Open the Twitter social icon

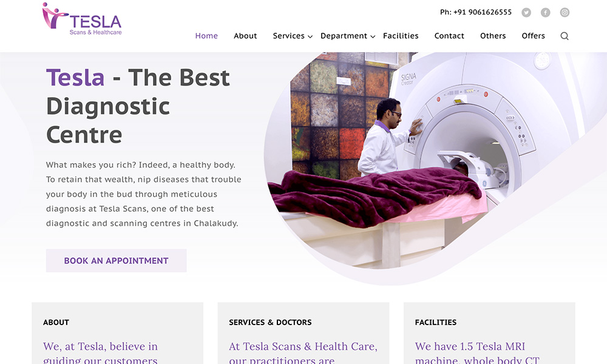pos(526,12)
